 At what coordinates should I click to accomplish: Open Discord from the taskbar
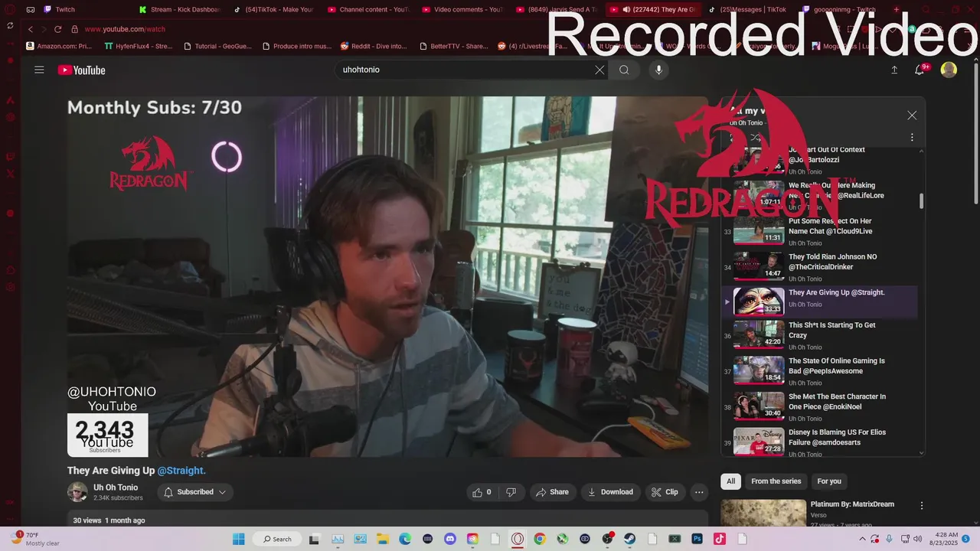(x=450, y=539)
